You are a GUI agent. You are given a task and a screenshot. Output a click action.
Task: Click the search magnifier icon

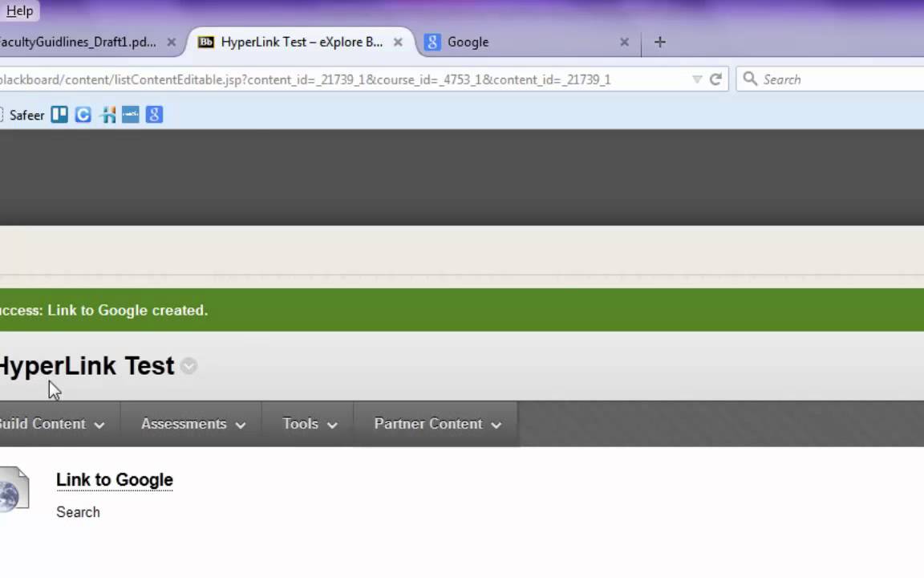click(750, 79)
